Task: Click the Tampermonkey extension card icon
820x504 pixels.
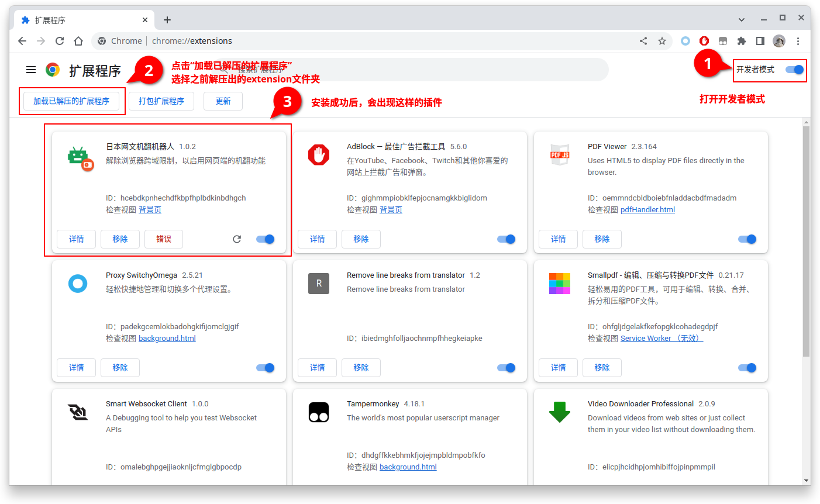Action: pos(319,412)
